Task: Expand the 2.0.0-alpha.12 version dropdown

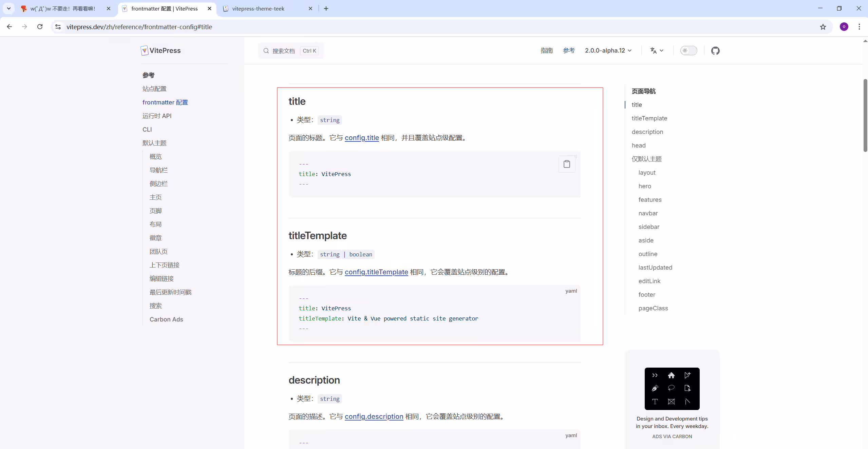Action: pyautogui.click(x=608, y=51)
